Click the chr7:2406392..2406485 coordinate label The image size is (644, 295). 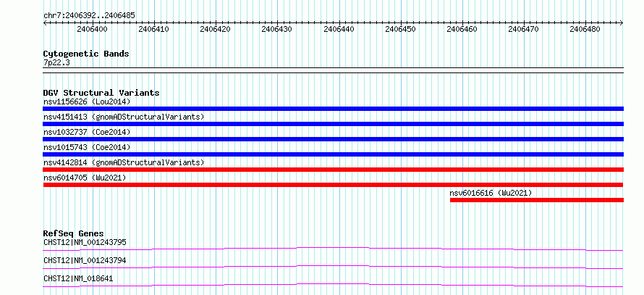tap(89, 16)
